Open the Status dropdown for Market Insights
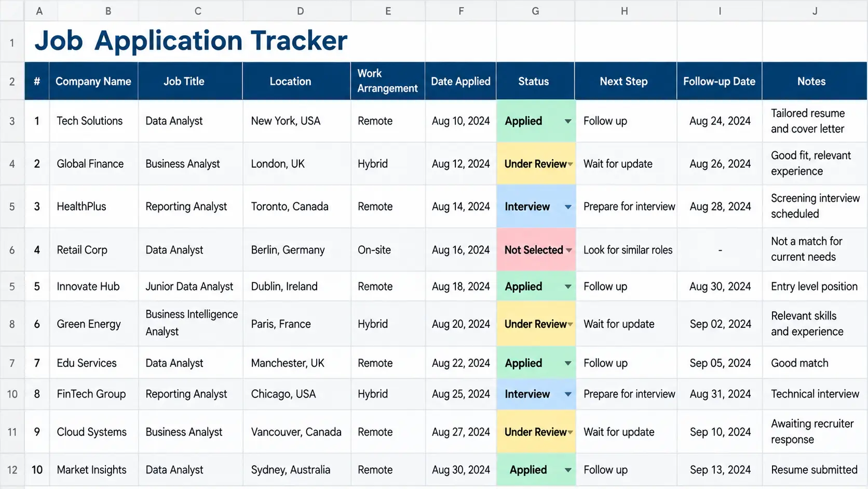The width and height of the screenshot is (868, 489). click(x=568, y=470)
